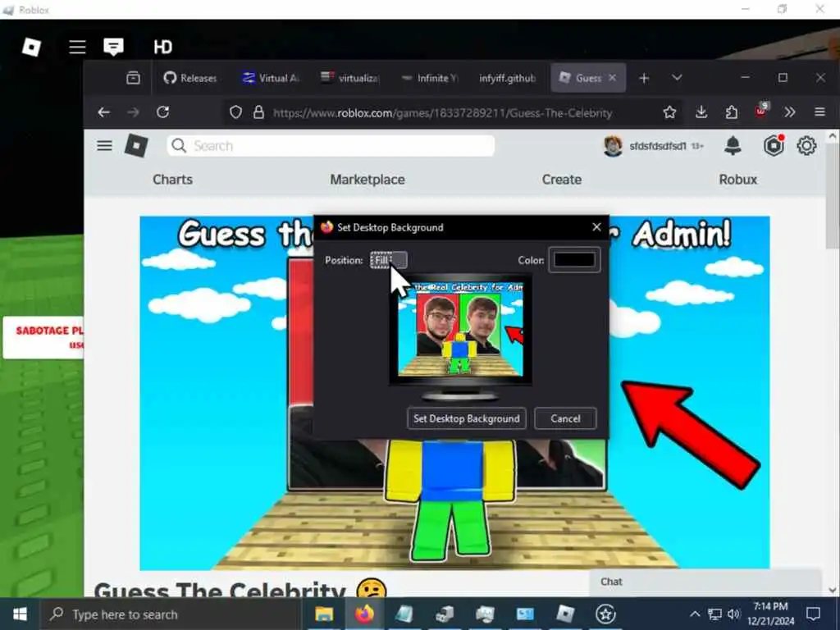This screenshot has width=840, height=630.
Task: Click the Roblox Search field
Action: click(331, 146)
